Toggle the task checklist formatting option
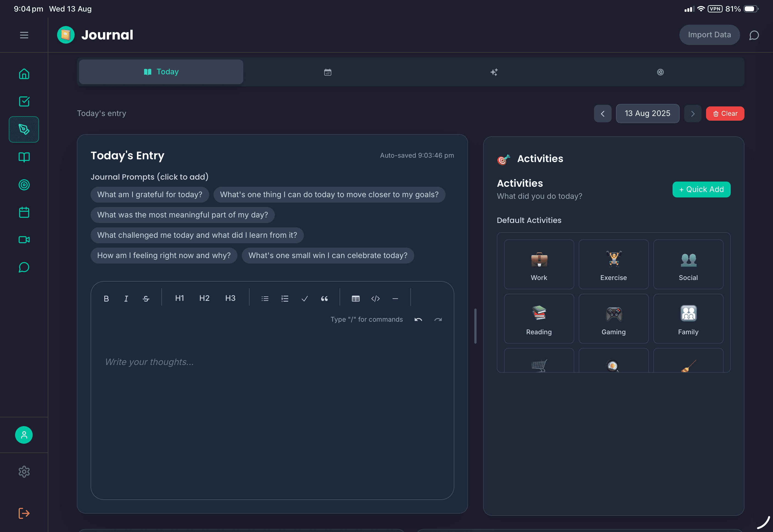The width and height of the screenshot is (773, 532). [304, 298]
